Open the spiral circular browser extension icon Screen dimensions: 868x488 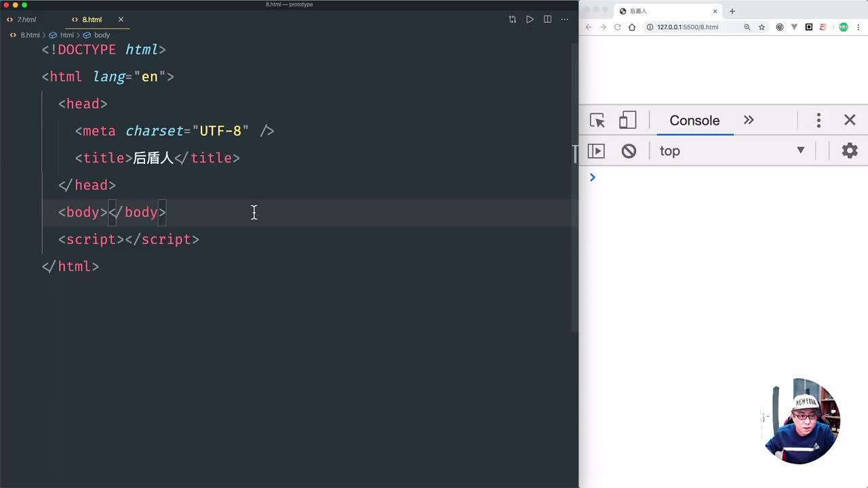click(779, 27)
